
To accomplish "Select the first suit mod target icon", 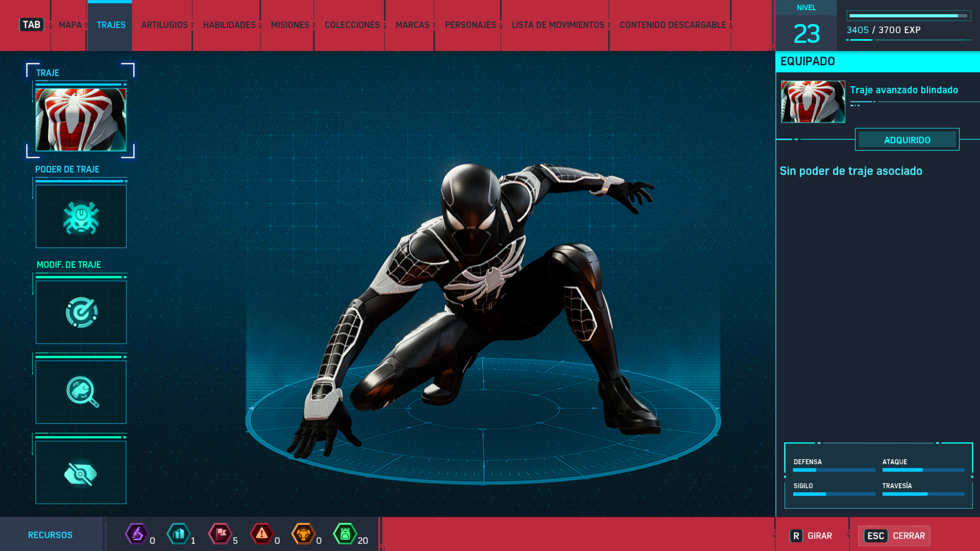I will (x=81, y=312).
